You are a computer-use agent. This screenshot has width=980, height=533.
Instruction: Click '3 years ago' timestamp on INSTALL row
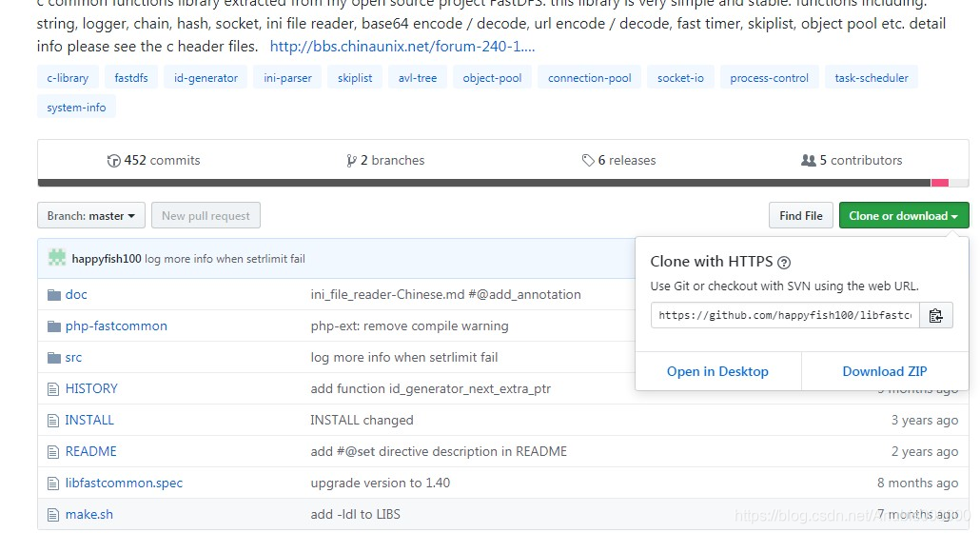click(925, 421)
